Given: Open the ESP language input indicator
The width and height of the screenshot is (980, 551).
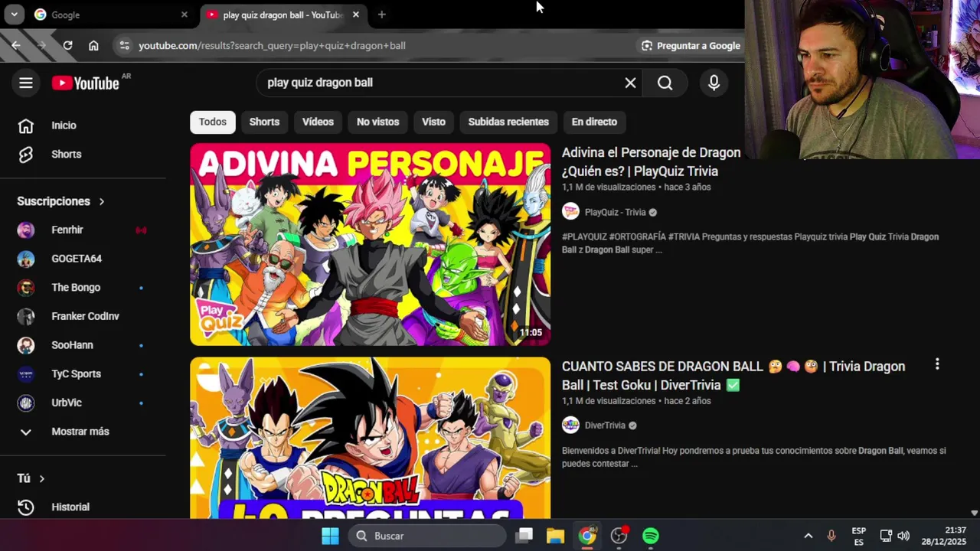Looking at the screenshot, I should pyautogui.click(x=859, y=536).
